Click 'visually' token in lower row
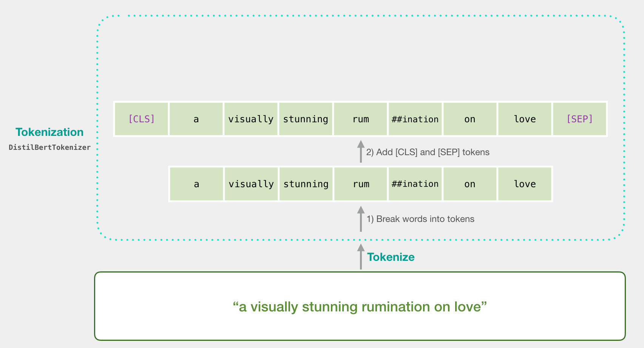 (251, 184)
